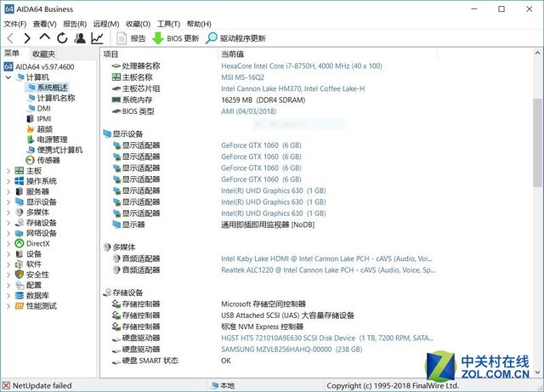Screen dimensions: 544x392
Task: Click the Back navigation arrow
Action: 10,38
